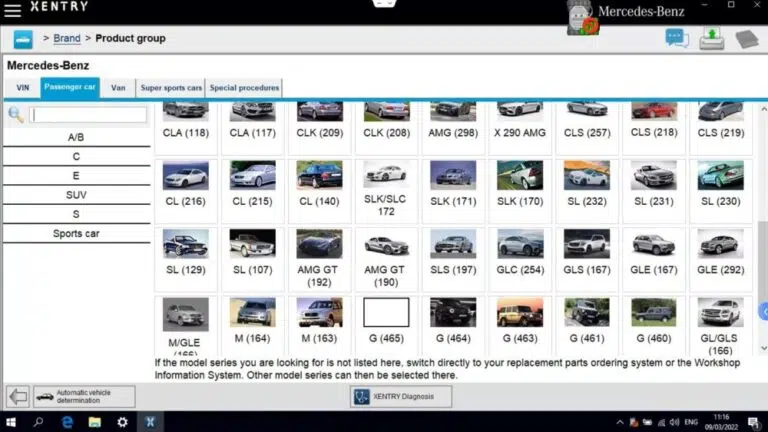Open the chat support icon
Screen dimensions: 768x432
click(x=677, y=39)
